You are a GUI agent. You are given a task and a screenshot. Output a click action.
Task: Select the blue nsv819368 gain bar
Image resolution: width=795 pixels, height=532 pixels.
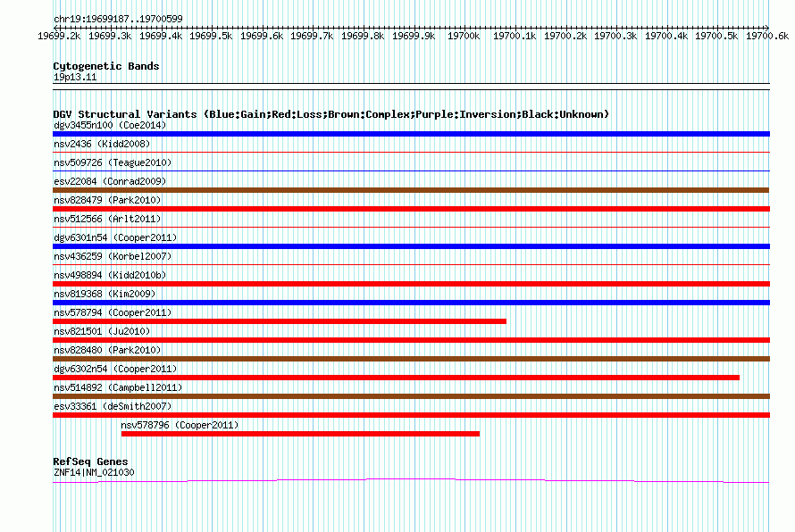[x=411, y=303]
